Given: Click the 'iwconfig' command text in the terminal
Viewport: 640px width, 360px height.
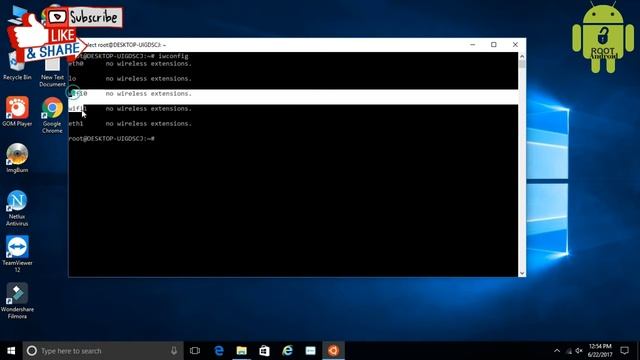Looking at the screenshot, I should pyautogui.click(x=173, y=56).
